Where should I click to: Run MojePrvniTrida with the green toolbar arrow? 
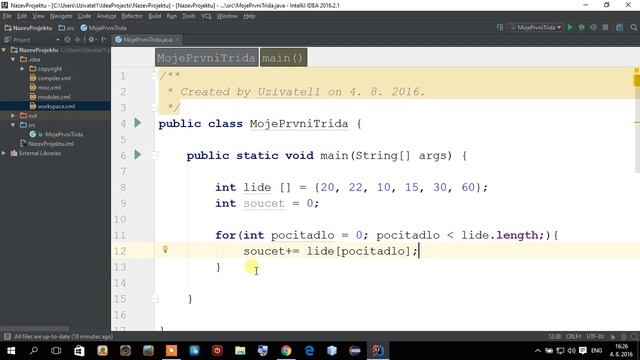point(570,27)
